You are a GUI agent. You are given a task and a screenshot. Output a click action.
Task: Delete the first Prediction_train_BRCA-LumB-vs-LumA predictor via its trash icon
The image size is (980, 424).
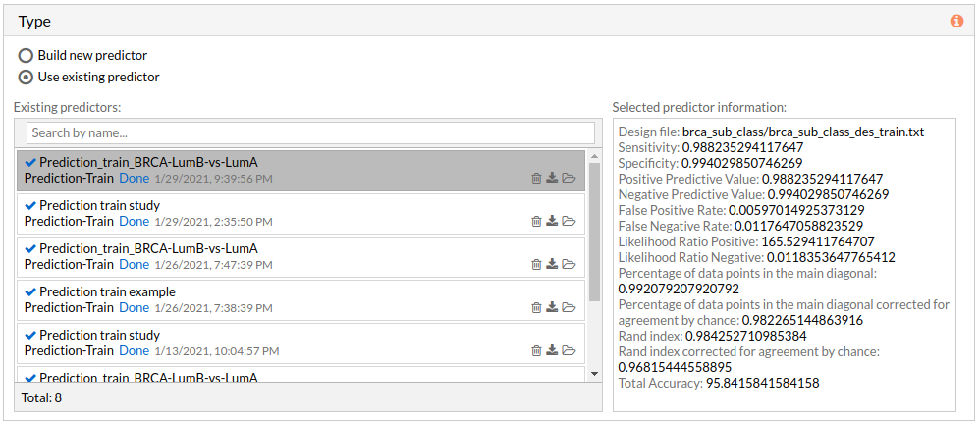tap(536, 178)
